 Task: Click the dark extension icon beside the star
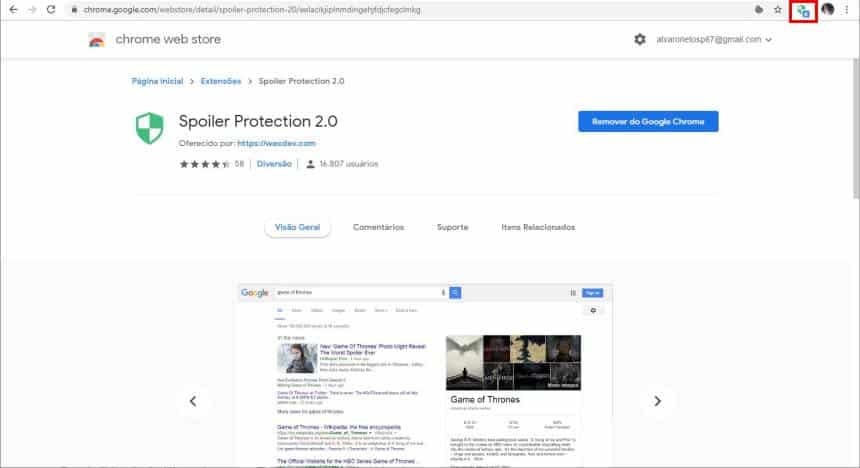point(759,9)
